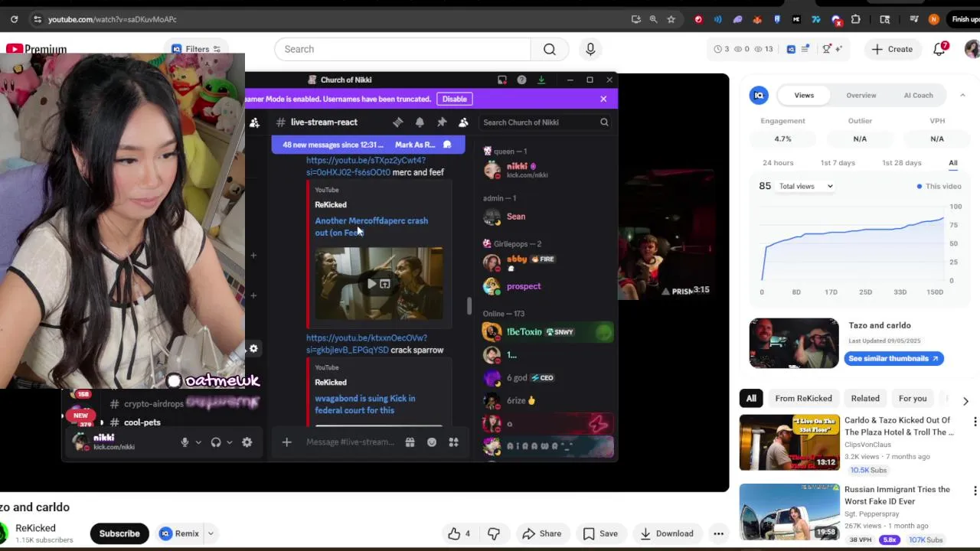Select Views tab in vidIQ panel
Screen dimensions: 980x551
(804, 95)
